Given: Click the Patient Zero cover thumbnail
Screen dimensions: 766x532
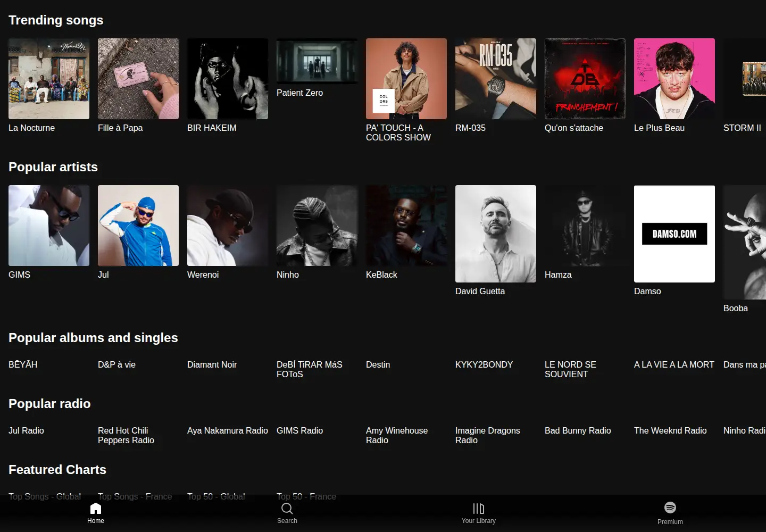Looking at the screenshot, I should click(x=317, y=61).
